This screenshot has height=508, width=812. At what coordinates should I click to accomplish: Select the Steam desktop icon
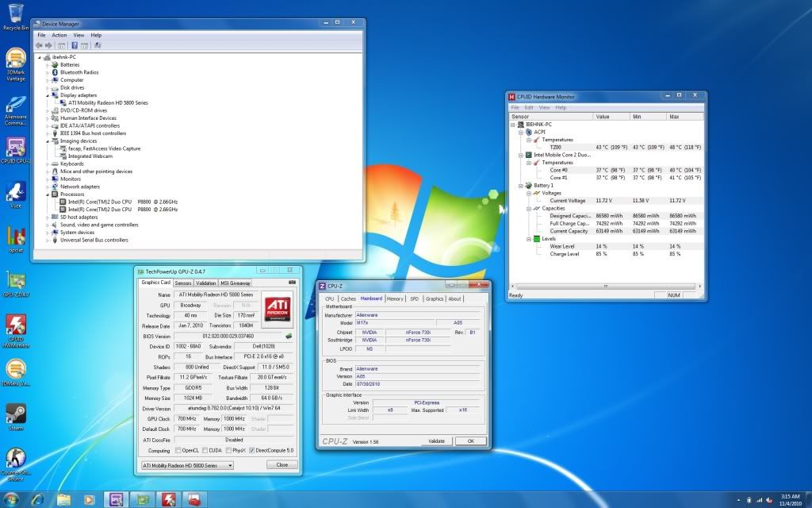[16, 417]
